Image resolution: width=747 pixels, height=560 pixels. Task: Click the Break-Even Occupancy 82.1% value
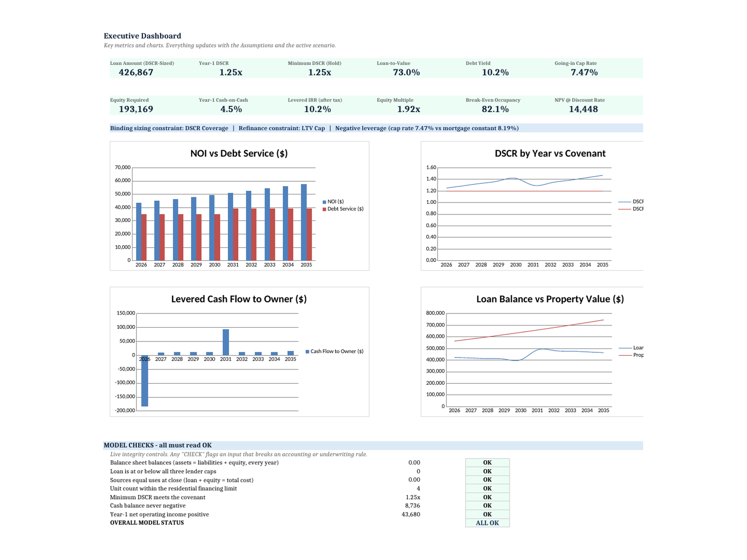point(495,109)
